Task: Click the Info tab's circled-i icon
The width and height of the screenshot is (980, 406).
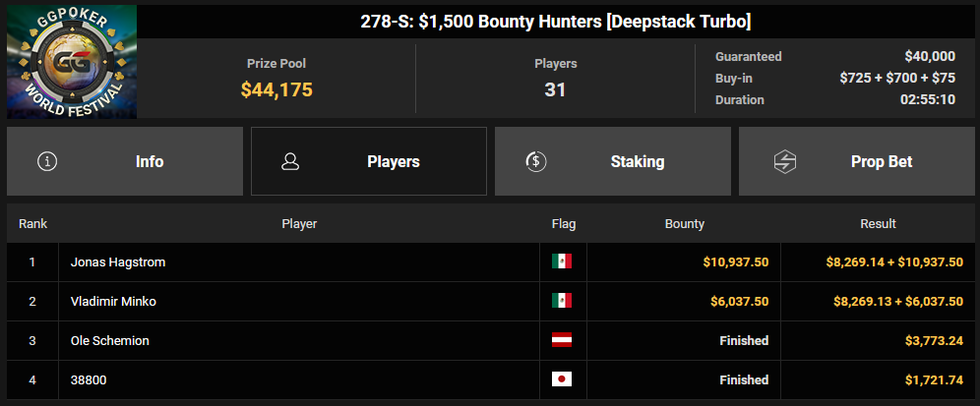Action: coord(47,162)
